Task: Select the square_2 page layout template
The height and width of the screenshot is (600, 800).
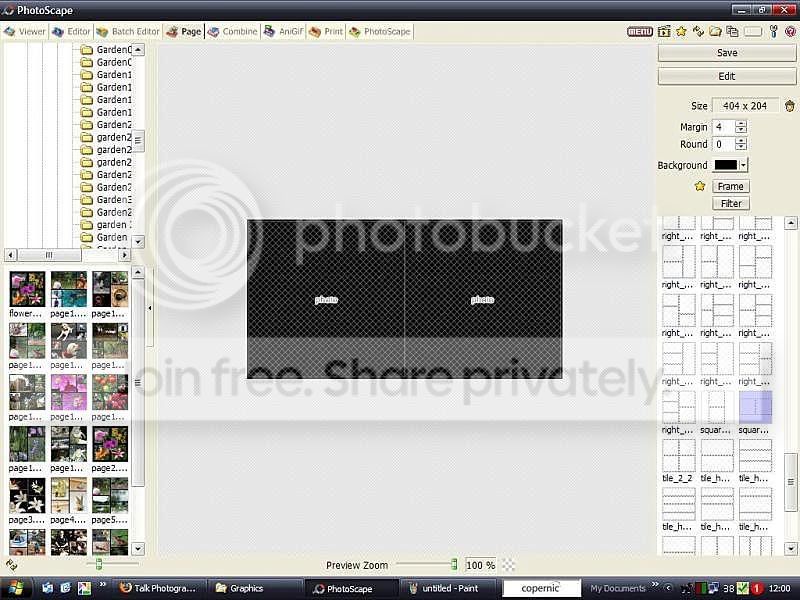Action: coord(756,408)
